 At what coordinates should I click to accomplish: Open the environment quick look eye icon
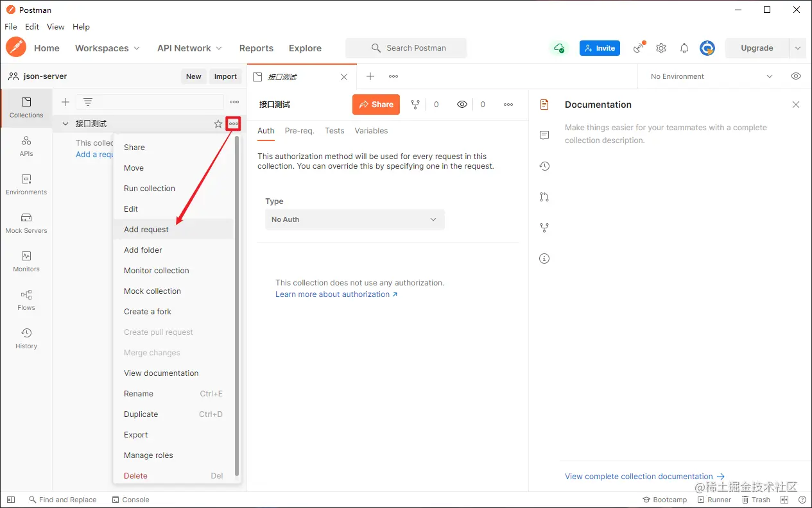(x=796, y=76)
